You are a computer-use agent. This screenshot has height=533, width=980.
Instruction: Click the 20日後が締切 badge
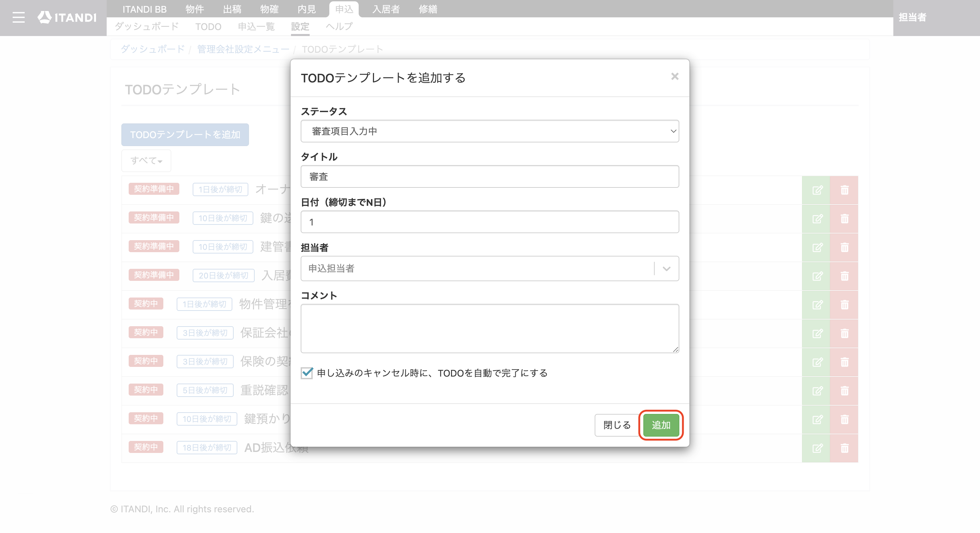coord(223,275)
